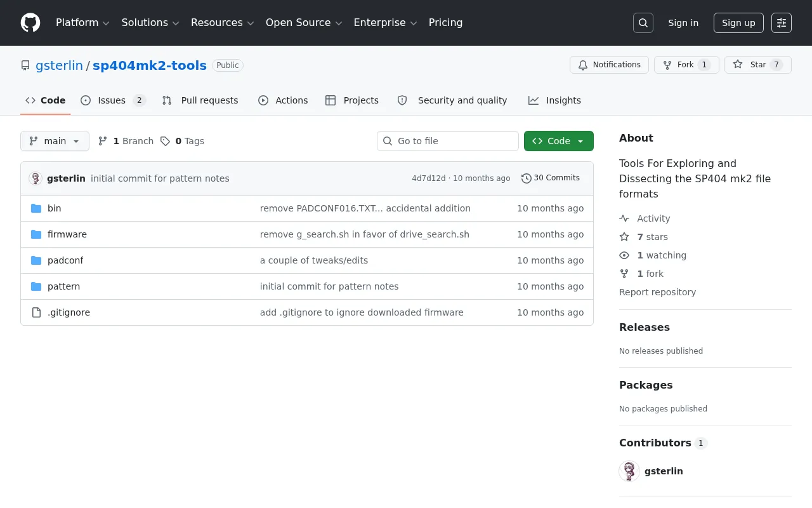Viewport: 812px width, 508px height.
Task: Open gsterlin contributor name link
Action: point(664,471)
